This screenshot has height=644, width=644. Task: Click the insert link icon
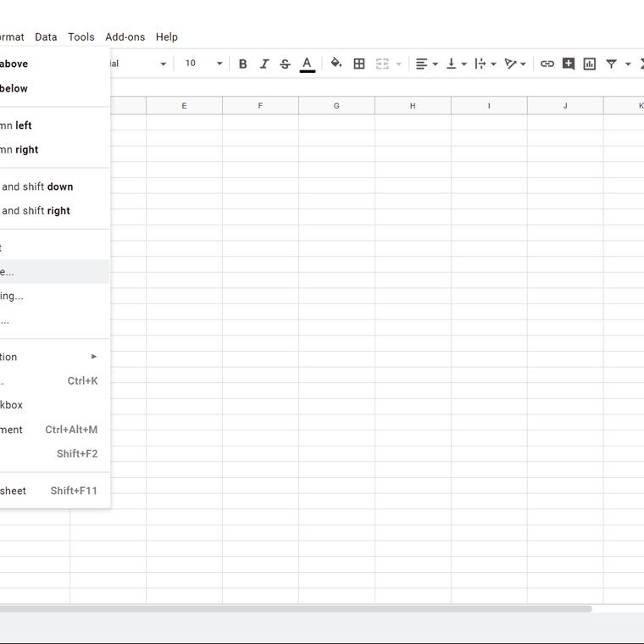(x=547, y=64)
